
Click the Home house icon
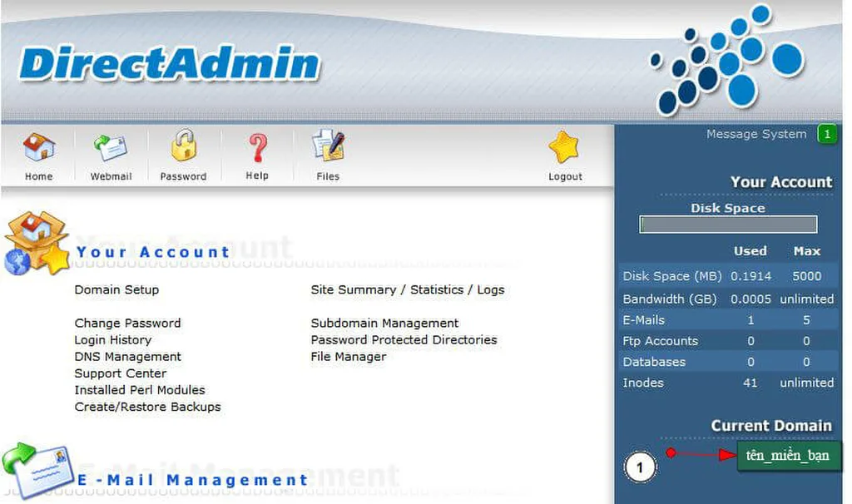click(x=38, y=146)
